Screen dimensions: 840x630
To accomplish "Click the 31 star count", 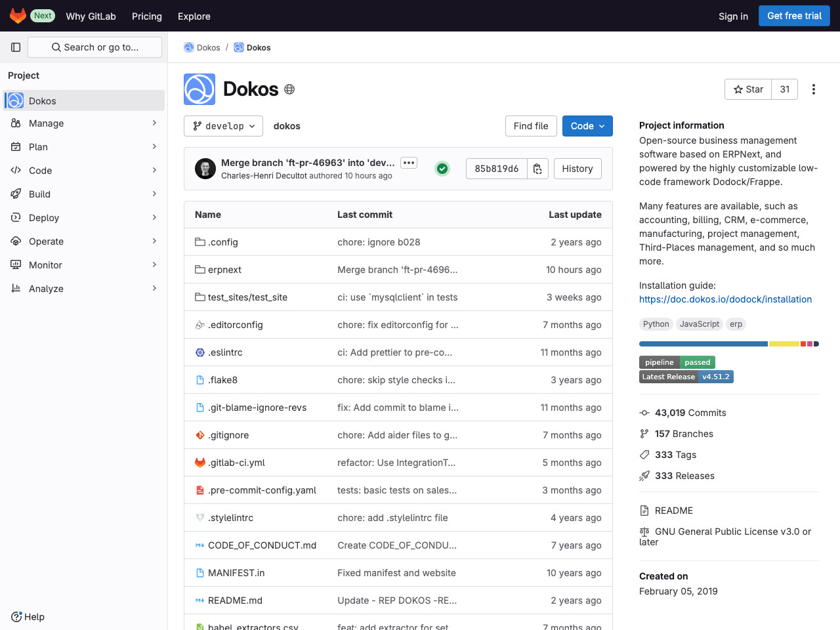I will point(785,89).
